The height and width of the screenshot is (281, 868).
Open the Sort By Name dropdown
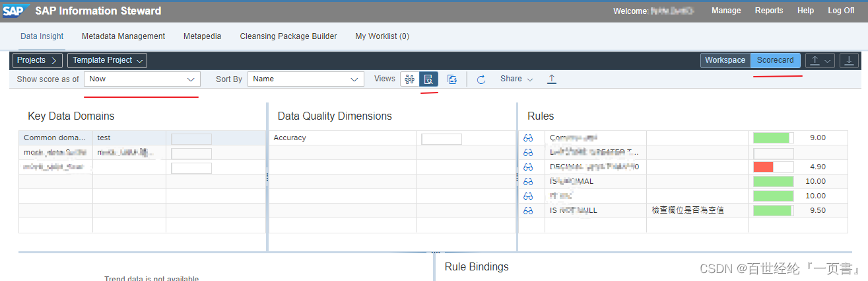[x=306, y=79]
